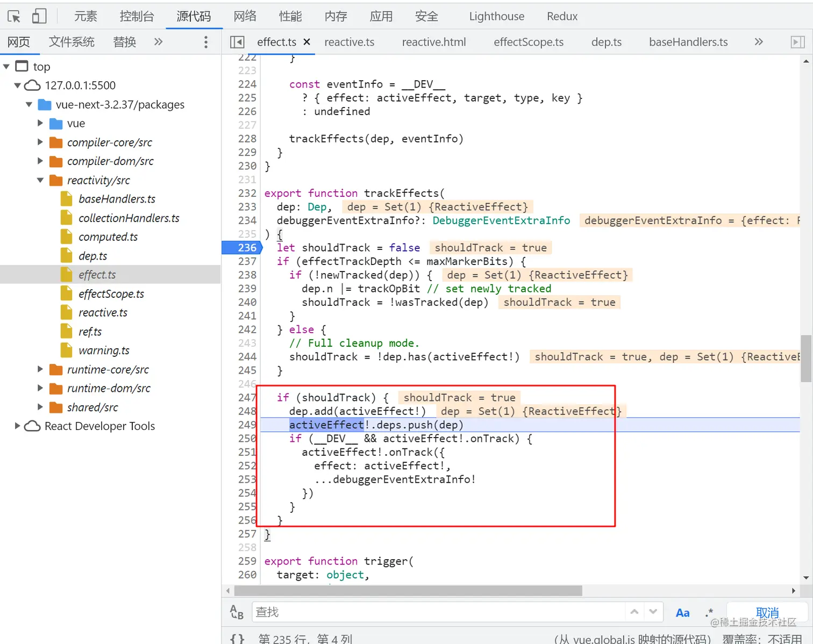Open reactive.ts in file tree
The width and height of the screenshot is (813, 644).
(103, 312)
